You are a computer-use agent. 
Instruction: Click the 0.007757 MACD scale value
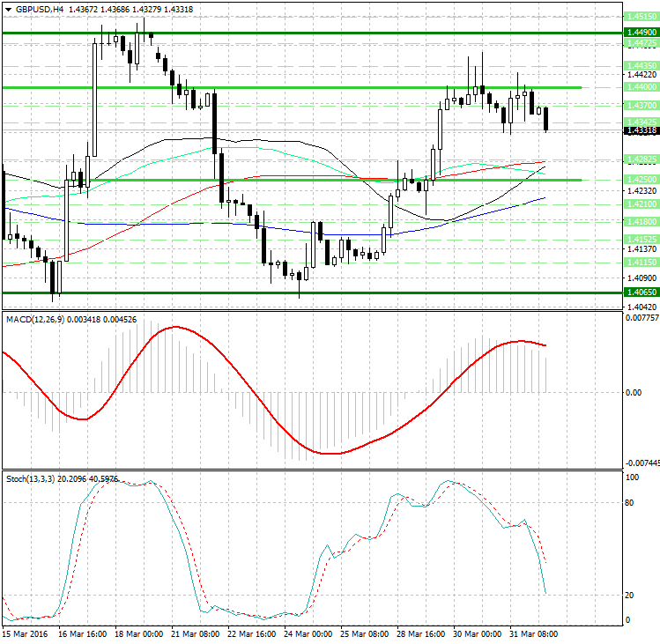(x=640, y=317)
